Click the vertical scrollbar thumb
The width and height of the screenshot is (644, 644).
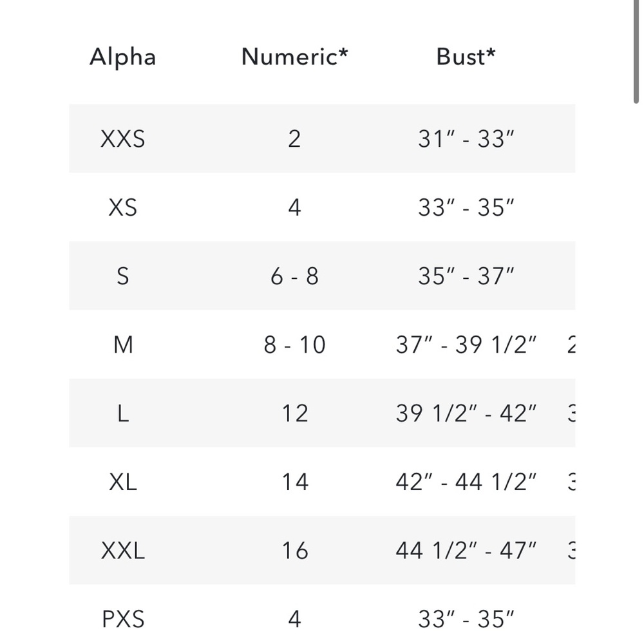click(x=636, y=52)
